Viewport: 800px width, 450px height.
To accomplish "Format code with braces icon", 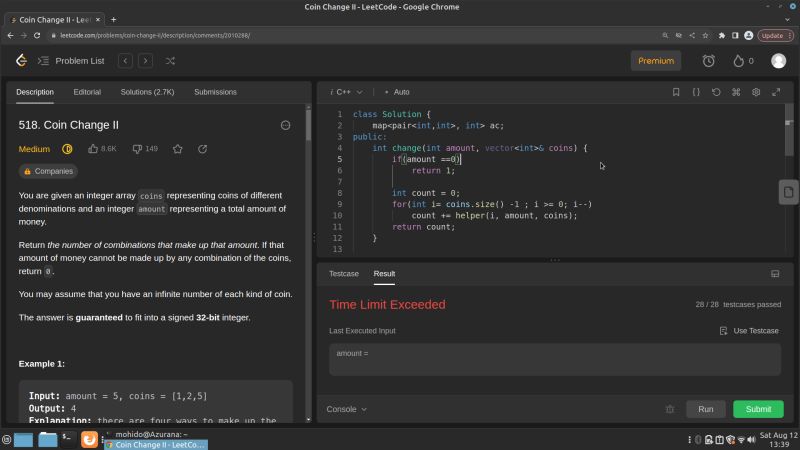I will 696,92.
